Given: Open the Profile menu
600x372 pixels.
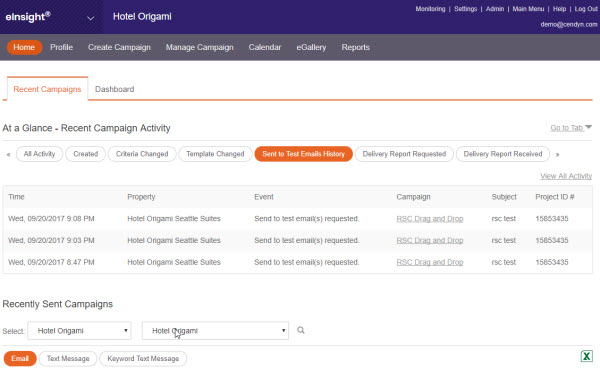Looking at the screenshot, I should click(61, 47).
